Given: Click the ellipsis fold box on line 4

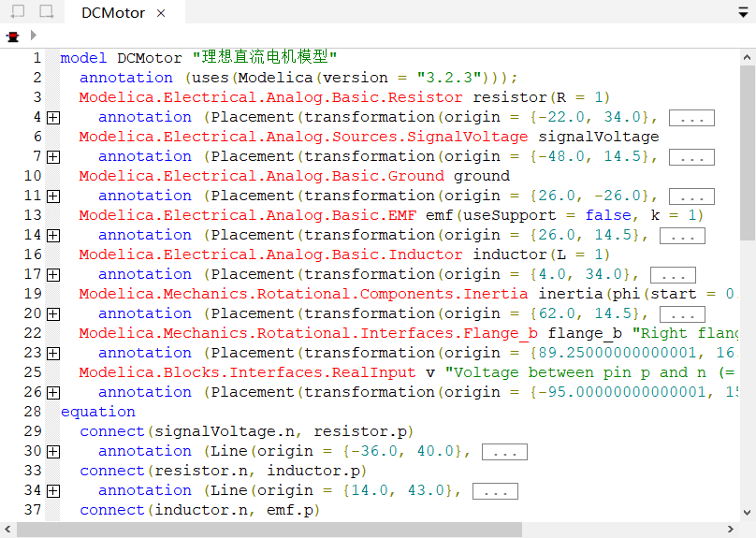Looking at the screenshot, I should coord(691,118).
